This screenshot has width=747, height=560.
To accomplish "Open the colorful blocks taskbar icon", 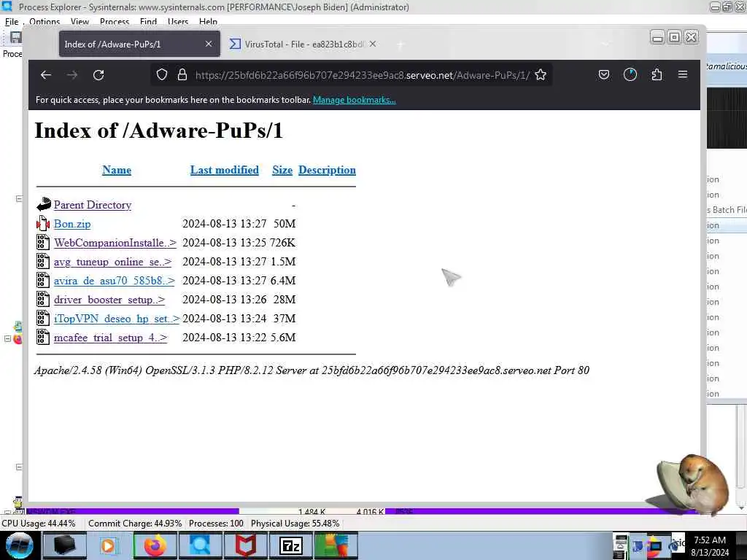I will [x=336, y=545].
